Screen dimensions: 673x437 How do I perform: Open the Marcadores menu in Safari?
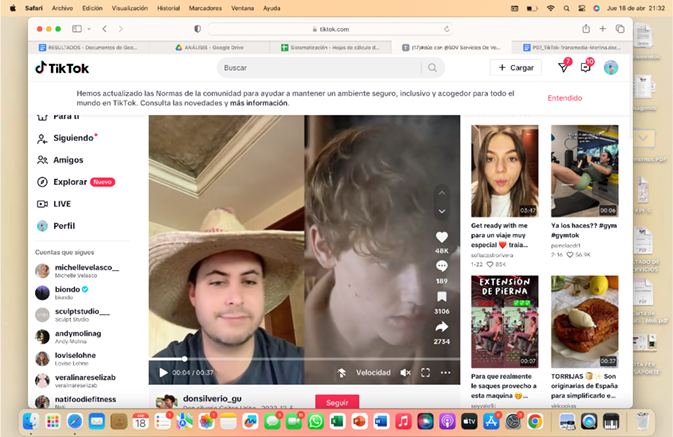tap(203, 7)
